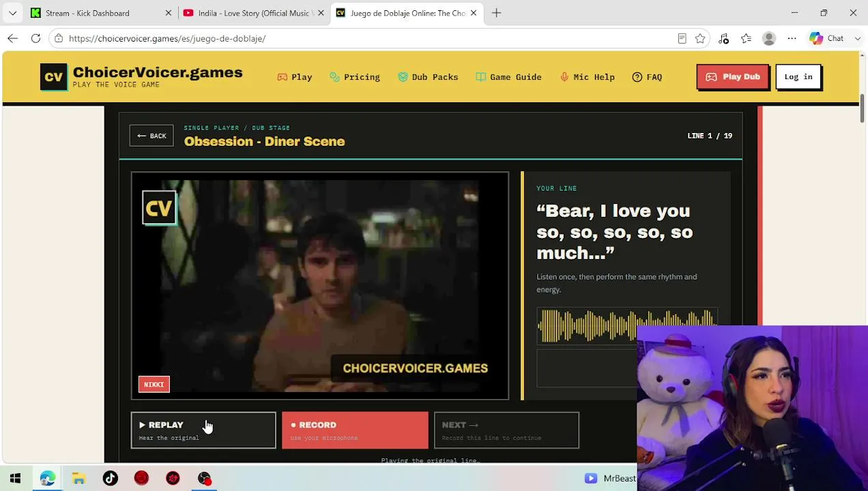The height and width of the screenshot is (491, 868).
Task: Open Microsoft Edge from the taskbar
Action: click(47, 479)
